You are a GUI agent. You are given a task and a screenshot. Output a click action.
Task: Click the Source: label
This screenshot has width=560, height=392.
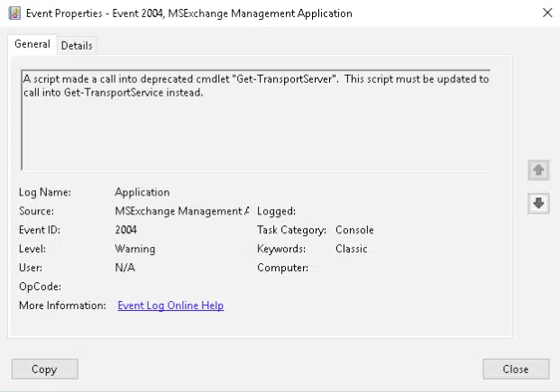(36, 212)
